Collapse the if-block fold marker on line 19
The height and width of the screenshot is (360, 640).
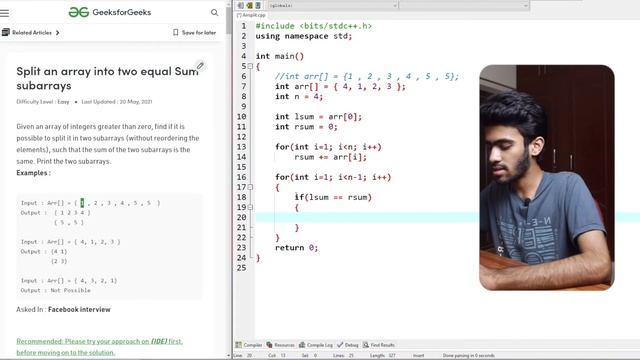pyautogui.click(x=250, y=207)
